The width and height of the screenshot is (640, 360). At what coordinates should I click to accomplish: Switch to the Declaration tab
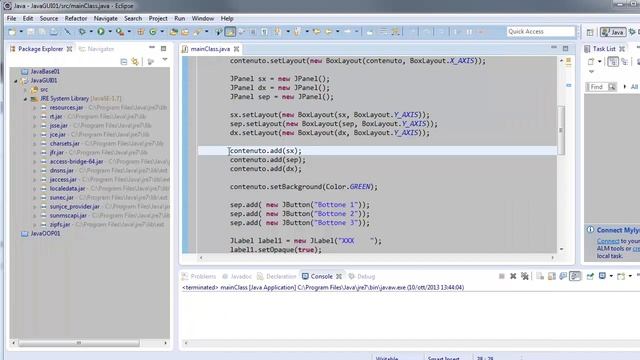coord(276,276)
